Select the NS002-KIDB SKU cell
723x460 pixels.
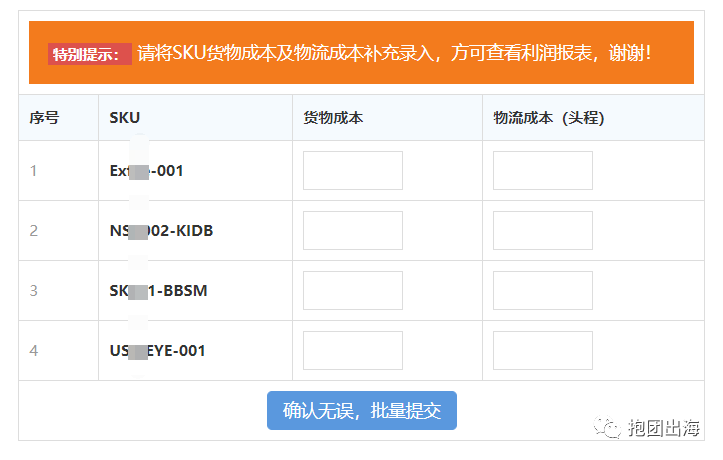tap(161, 231)
